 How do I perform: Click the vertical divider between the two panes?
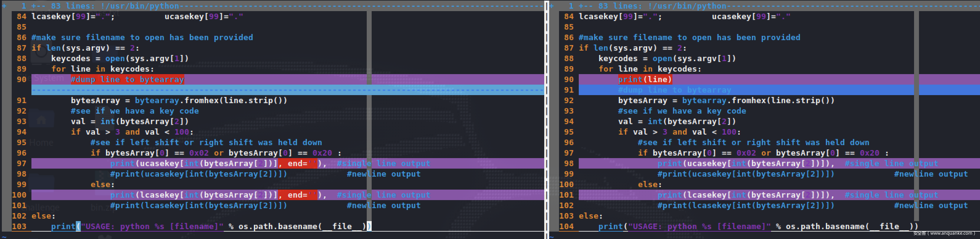click(547, 114)
